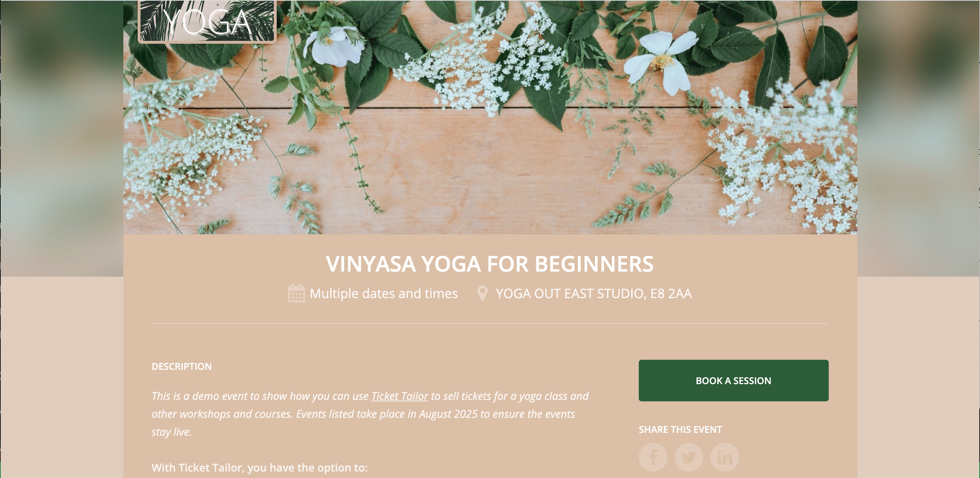Image resolution: width=980 pixels, height=478 pixels.
Task: Share the event on Twitter
Action: coord(689,457)
